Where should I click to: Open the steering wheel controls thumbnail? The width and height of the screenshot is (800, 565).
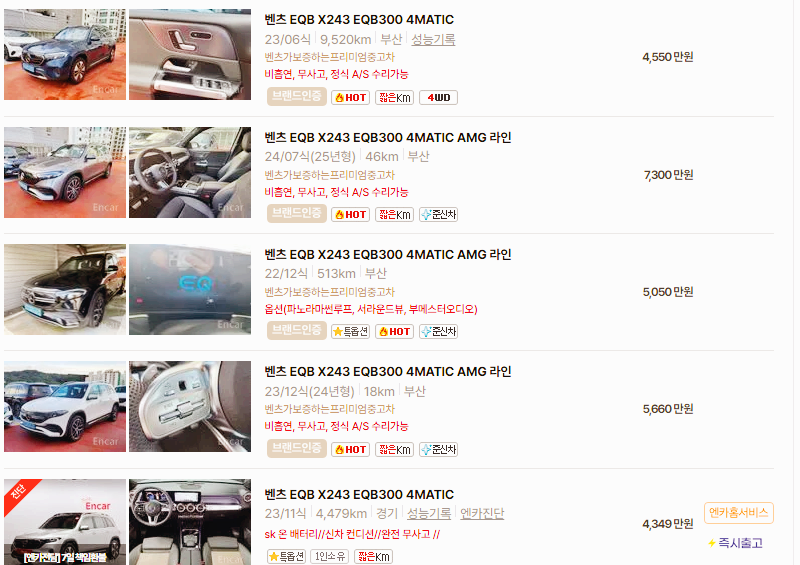[190, 406]
